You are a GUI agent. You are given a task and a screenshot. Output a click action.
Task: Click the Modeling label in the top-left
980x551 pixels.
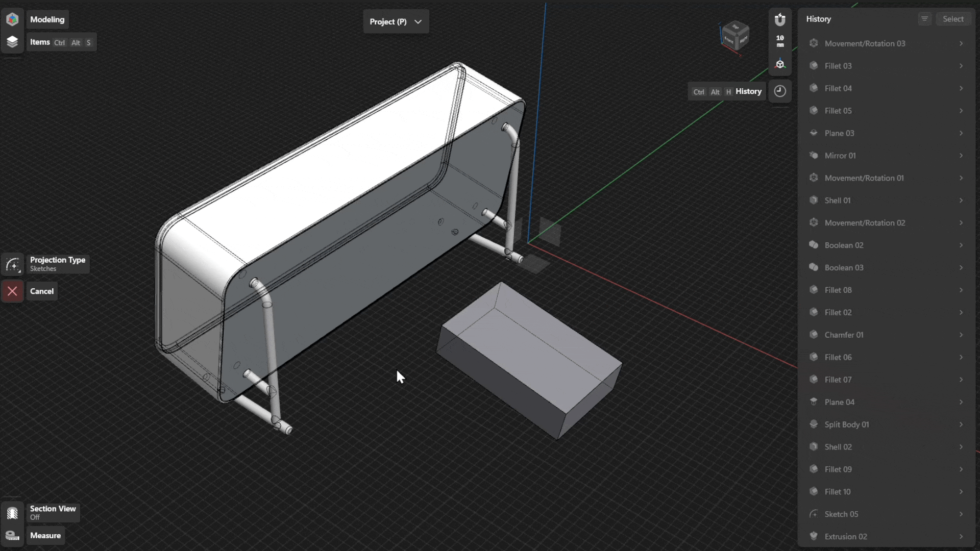point(47,19)
